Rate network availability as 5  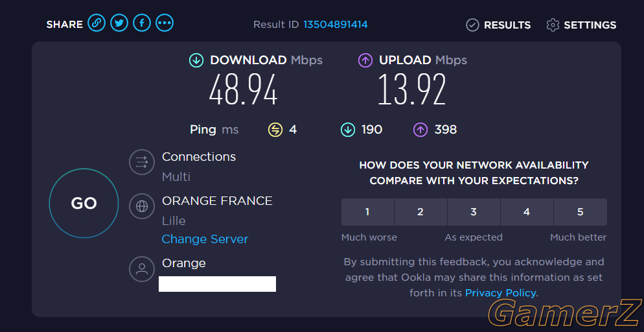(x=581, y=212)
